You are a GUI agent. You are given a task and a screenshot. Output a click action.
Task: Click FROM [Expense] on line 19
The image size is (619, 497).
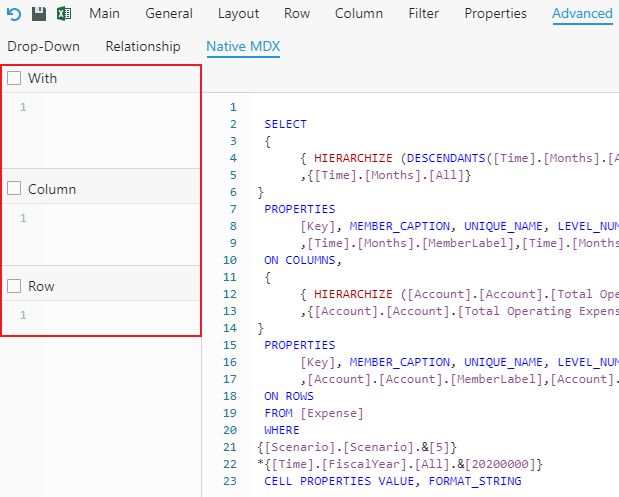pos(314,413)
